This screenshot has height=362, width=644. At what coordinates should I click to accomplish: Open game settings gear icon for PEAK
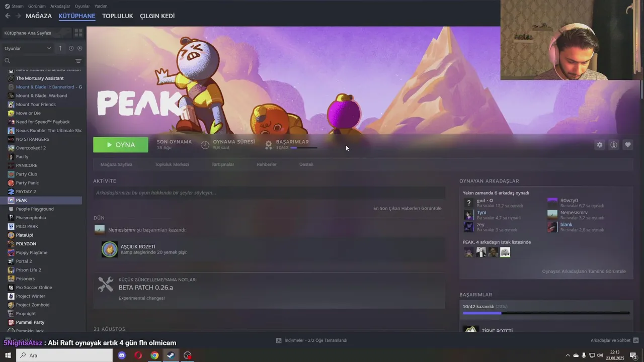[x=599, y=145]
